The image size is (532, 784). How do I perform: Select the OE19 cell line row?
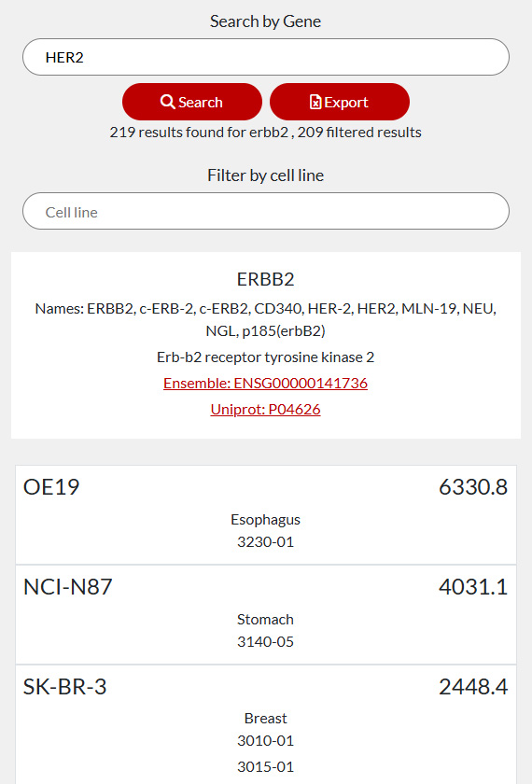(266, 515)
